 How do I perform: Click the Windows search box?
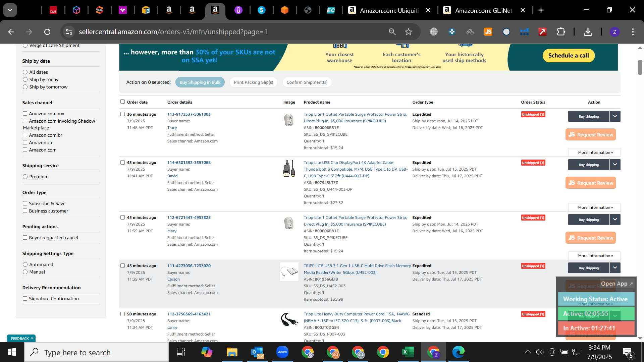coord(97,352)
